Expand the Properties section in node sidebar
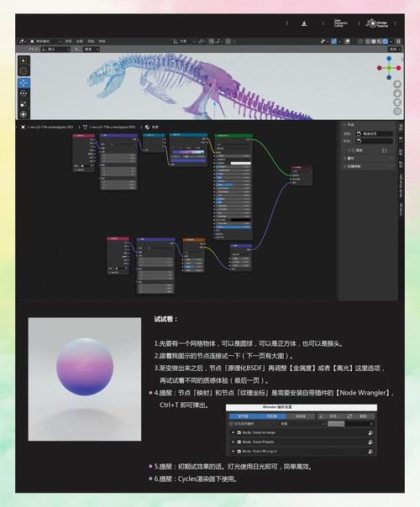The image size is (420, 507). [350, 159]
